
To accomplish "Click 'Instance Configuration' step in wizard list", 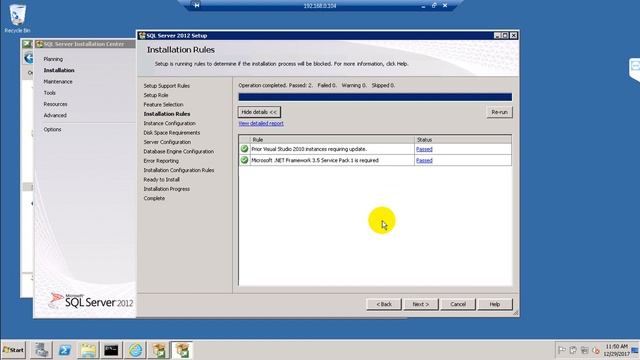I will pos(169,123).
